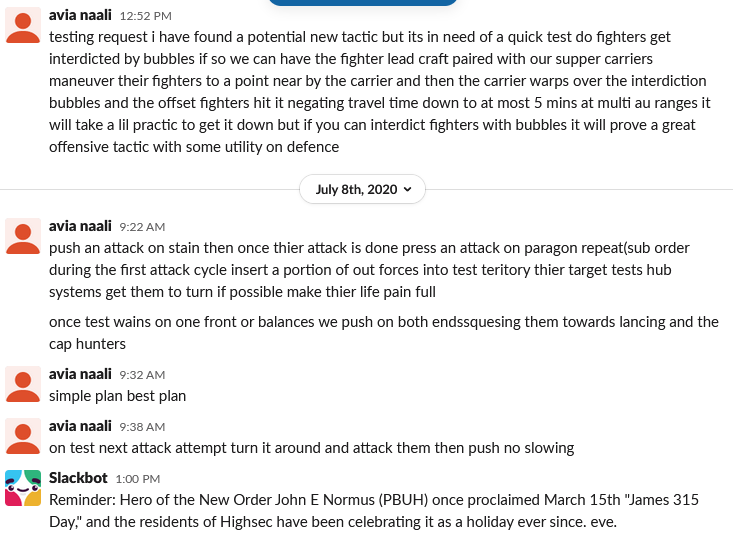Click avia naali avatar at 9:22 AM message
This screenshot has height=536, width=733.
coord(23,236)
